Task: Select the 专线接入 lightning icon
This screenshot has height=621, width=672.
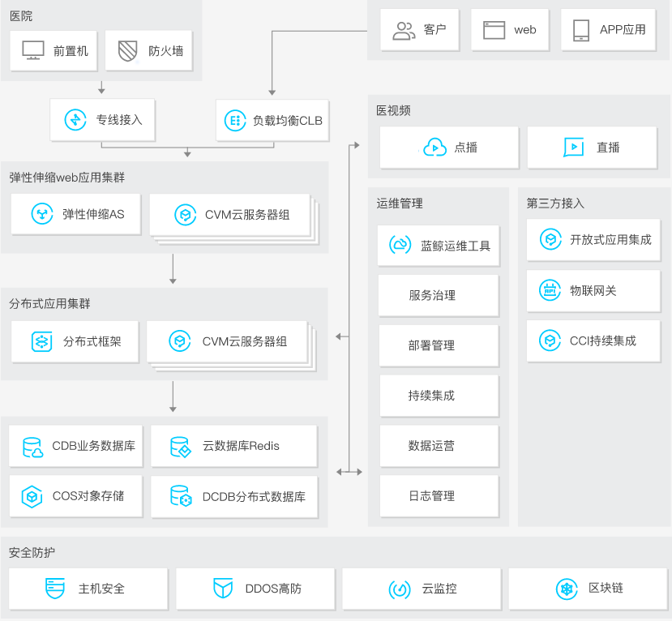Action: coord(75,120)
